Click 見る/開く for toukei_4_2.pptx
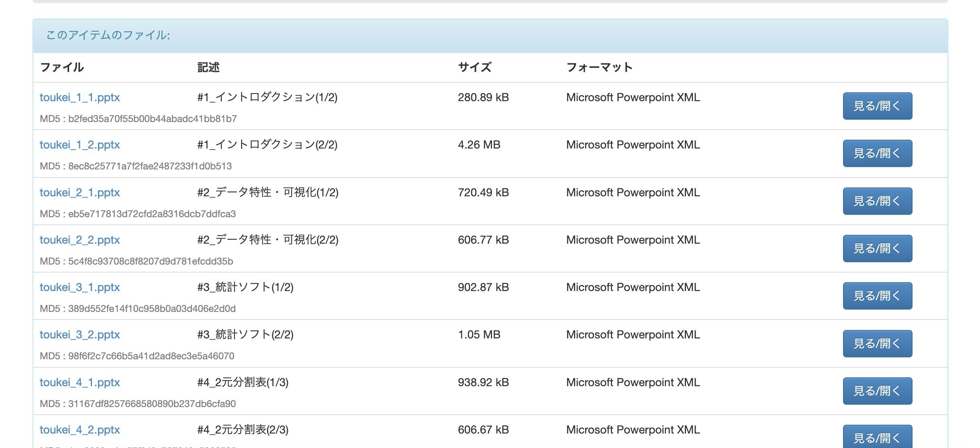Image resolution: width=980 pixels, height=448 pixels. 877,437
